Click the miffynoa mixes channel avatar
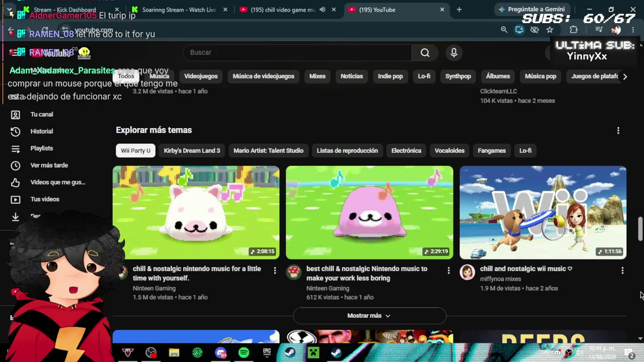644x362 pixels. 467,272
